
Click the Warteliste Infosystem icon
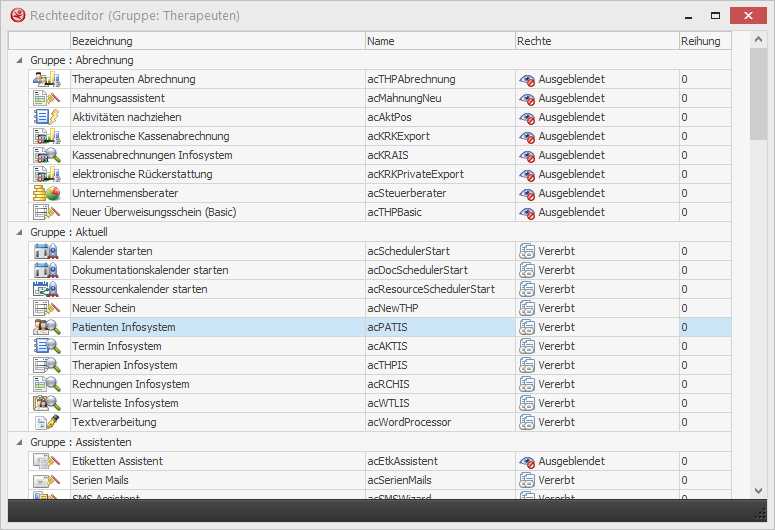tap(47, 403)
